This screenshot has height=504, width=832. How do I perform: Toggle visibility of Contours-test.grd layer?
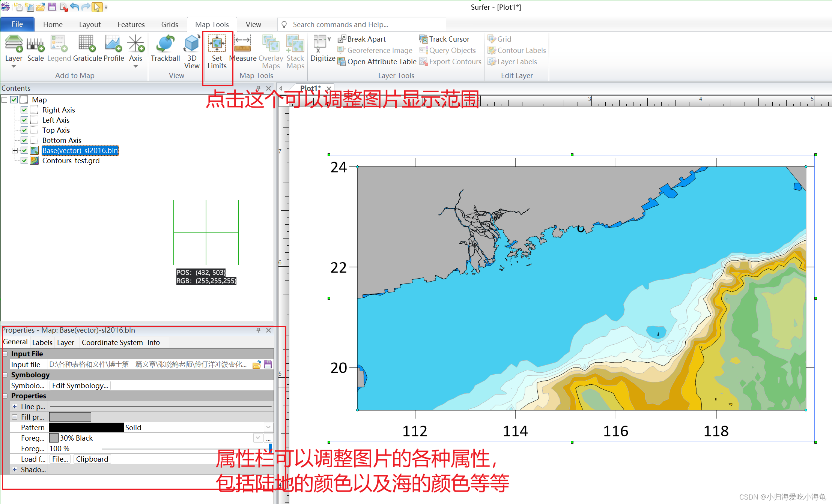(24, 160)
